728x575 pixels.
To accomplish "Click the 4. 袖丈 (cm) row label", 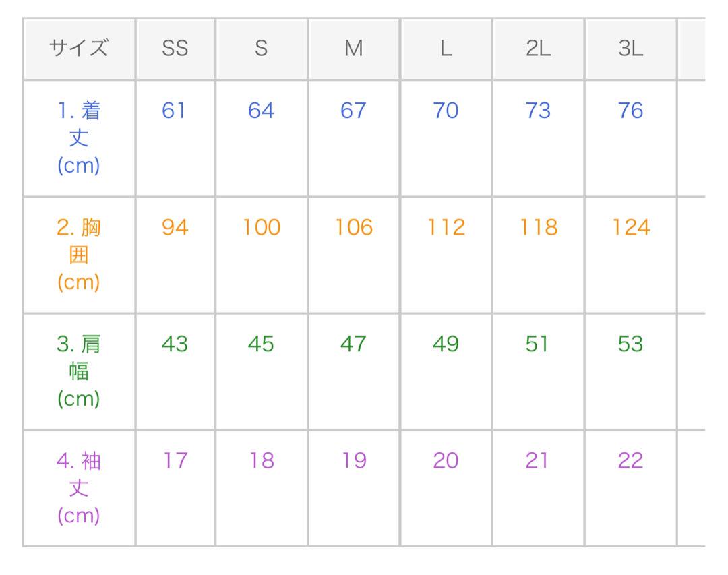I will coord(79,488).
